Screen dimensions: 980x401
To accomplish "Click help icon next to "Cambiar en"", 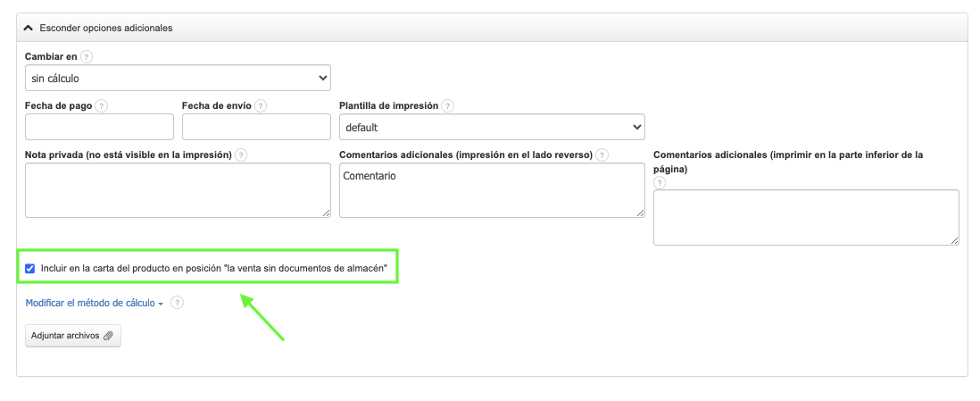I will (87, 56).
